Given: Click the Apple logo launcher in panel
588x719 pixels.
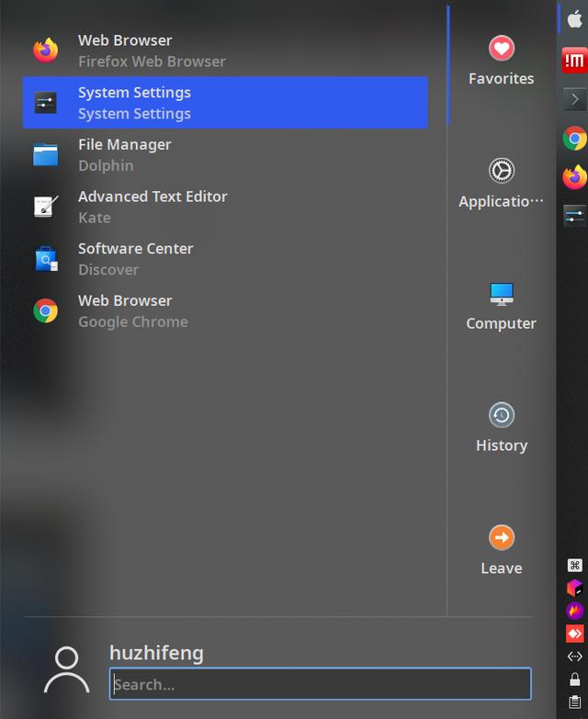Looking at the screenshot, I should (575, 19).
